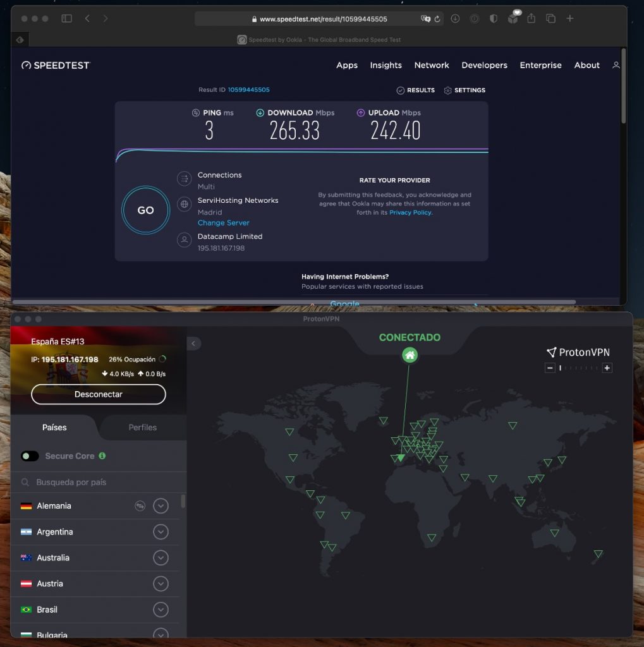
Task: Click the map zoom slider
Action: pos(578,368)
